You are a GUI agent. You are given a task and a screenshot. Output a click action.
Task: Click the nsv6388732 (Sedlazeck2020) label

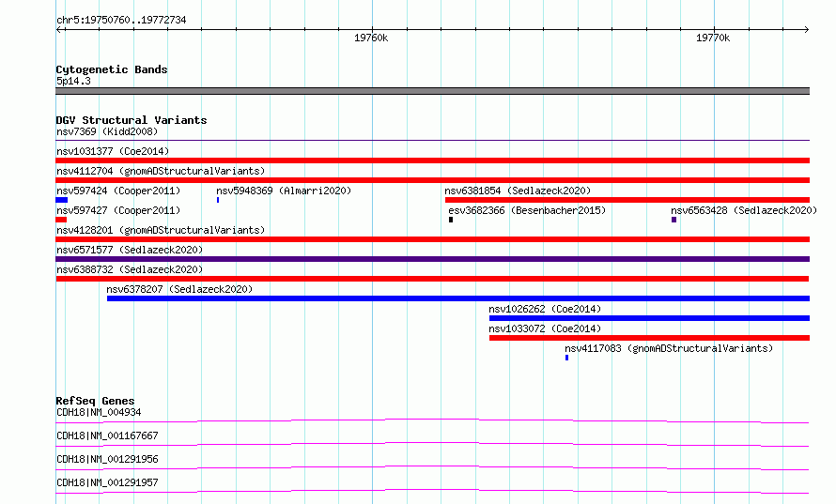coord(130,269)
